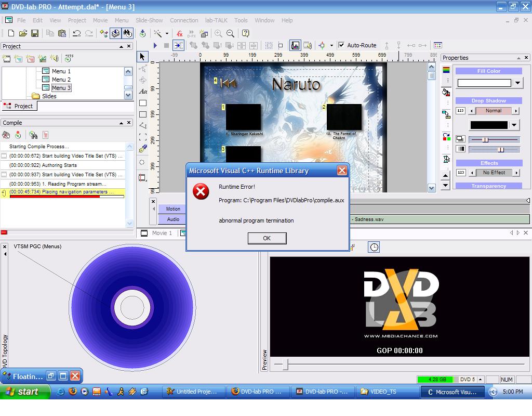532x416 pixels.
Task: Click the Sharingan Kakashi menu thumbnail
Action: (x=244, y=117)
